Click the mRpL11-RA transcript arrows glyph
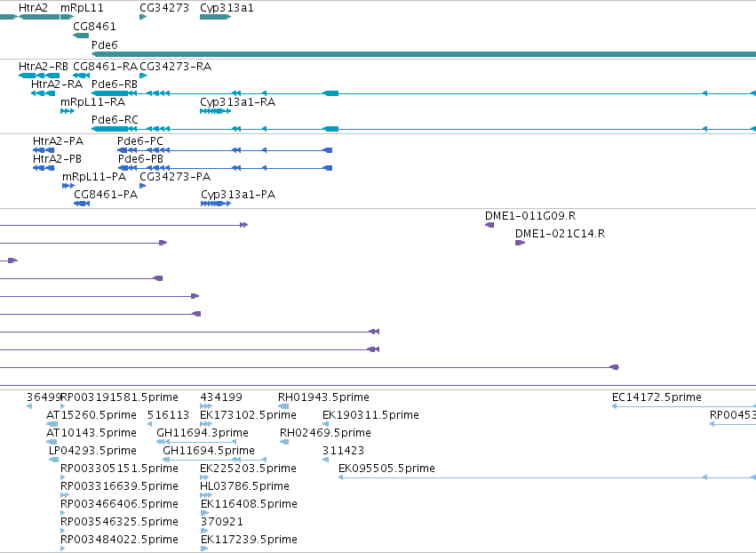The image size is (756, 553). click(x=68, y=111)
